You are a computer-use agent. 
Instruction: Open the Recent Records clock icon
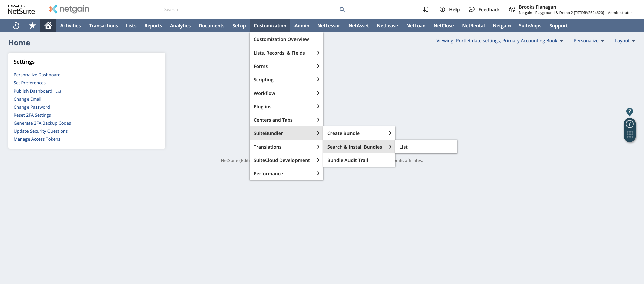point(16,25)
